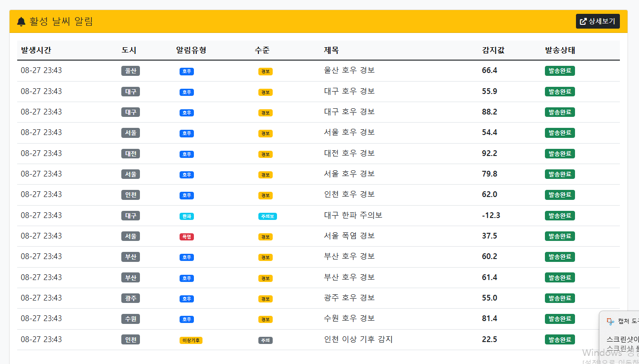Viewport: 639px width, 364px height.
Task: Click 발송완료 badge in the 울산 row
Action: click(560, 71)
